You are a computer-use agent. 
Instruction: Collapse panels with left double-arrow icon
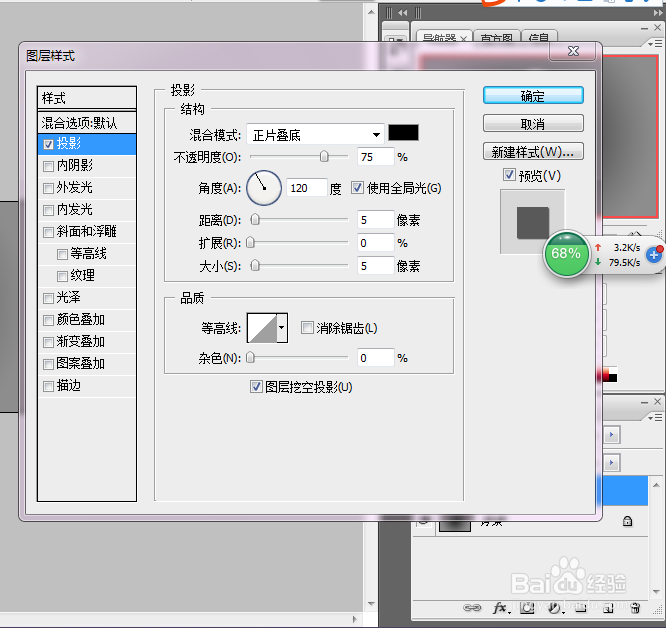click(x=402, y=13)
